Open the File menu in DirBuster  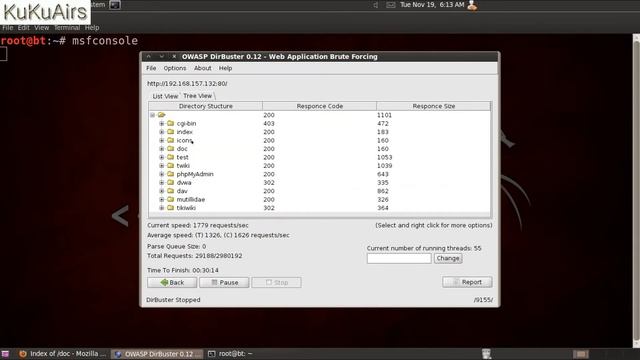pos(151,68)
